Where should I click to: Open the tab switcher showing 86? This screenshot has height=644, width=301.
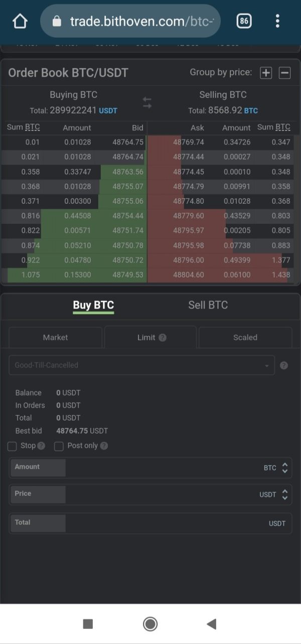coord(244,21)
